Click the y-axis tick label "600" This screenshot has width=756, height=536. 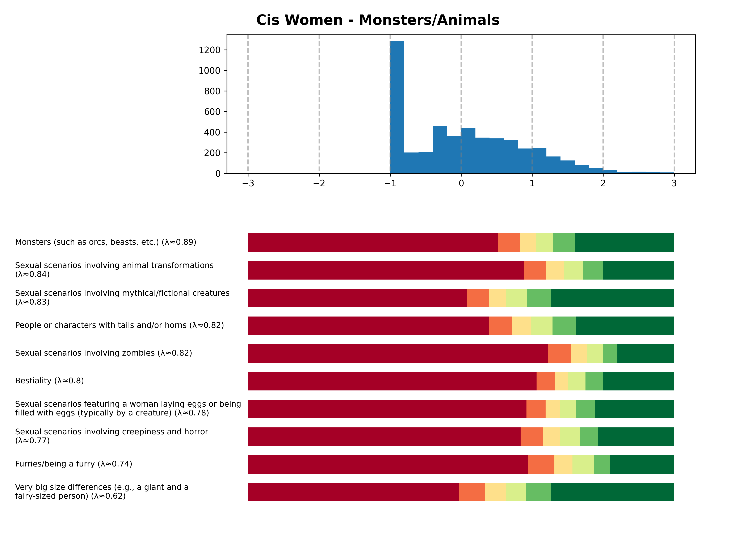[x=212, y=112]
